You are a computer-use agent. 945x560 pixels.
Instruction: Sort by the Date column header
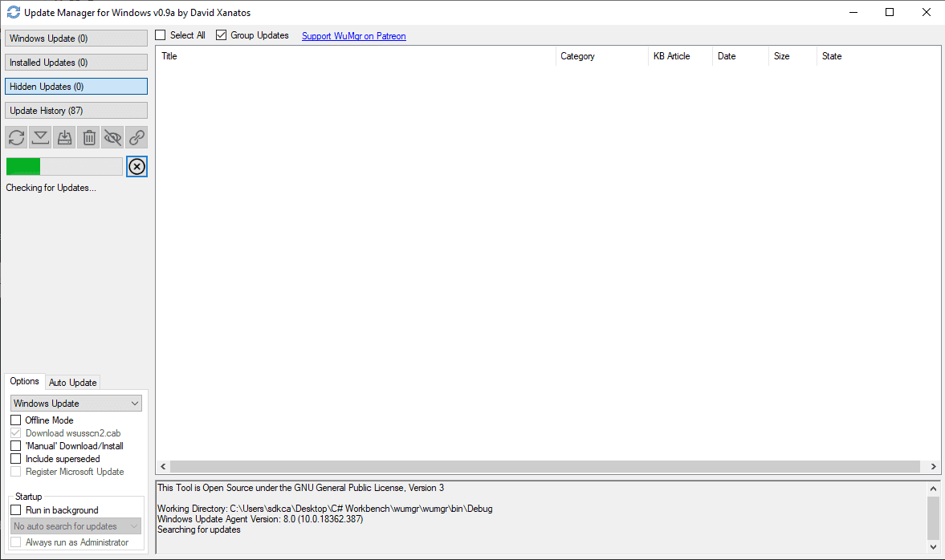pos(741,56)
